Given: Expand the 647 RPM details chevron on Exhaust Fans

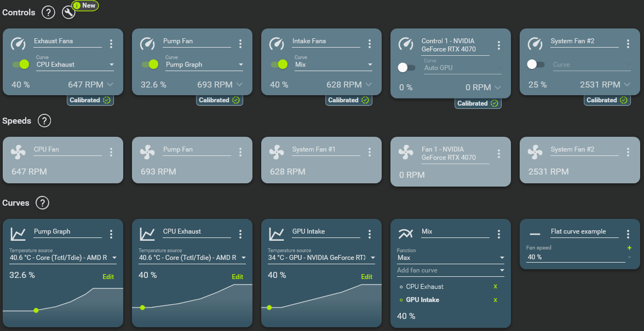Looking at the screenshot, I should click(x=110, y=84).
